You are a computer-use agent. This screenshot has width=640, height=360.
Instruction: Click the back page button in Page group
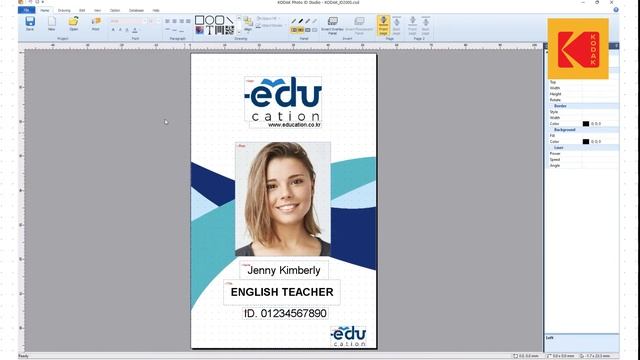[x=396, y=26]
